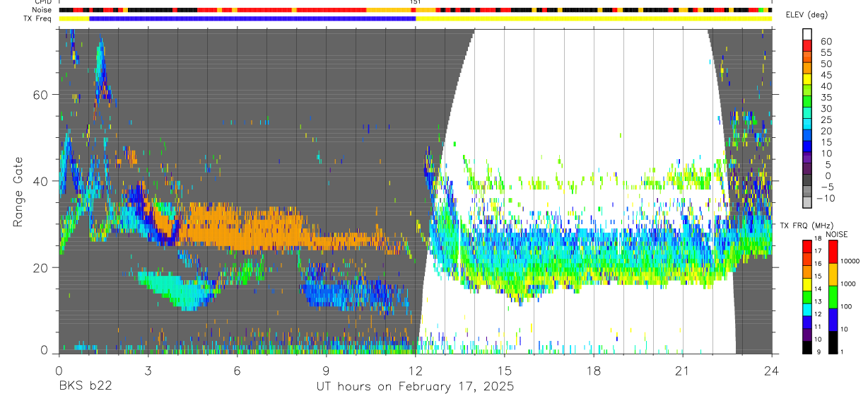Image resolution: width=868 pixels, height=401 pixels.
Task: Click TX FRQ color bar segment between 15 and 16
Action: pyautogui.click(x=808, y=270)
